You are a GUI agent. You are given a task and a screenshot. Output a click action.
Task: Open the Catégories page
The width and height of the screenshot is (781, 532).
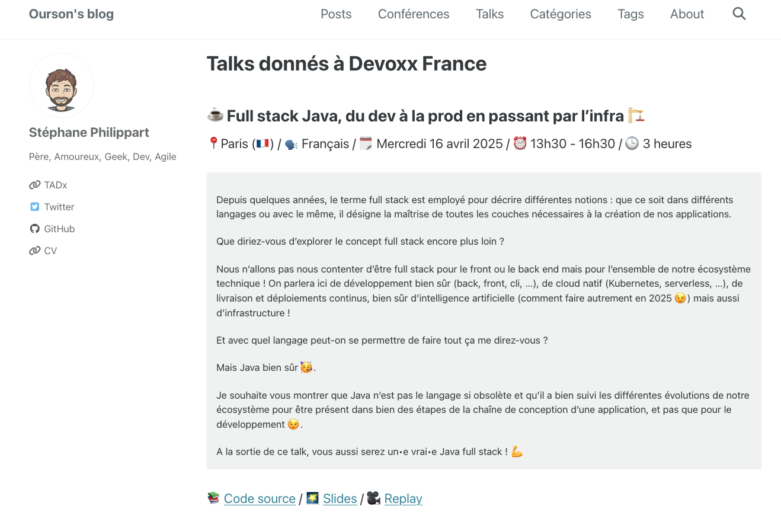(x=561, y=14)
